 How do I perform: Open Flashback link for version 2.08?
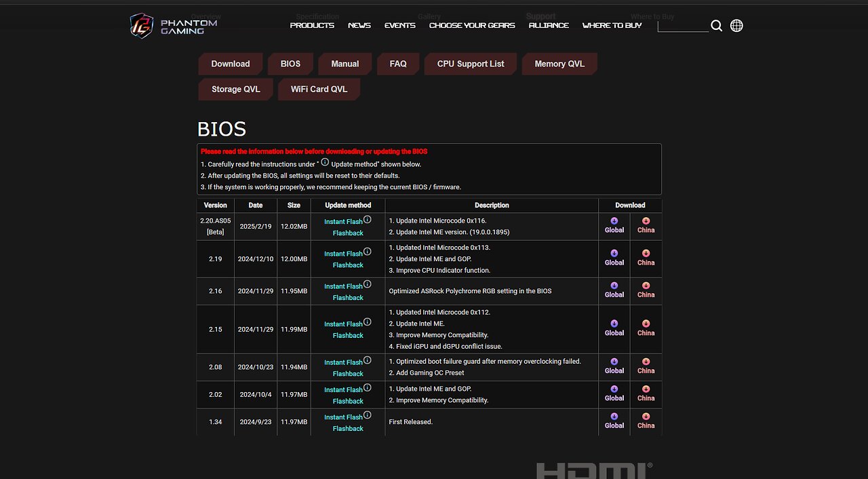[x=348, y=374]
